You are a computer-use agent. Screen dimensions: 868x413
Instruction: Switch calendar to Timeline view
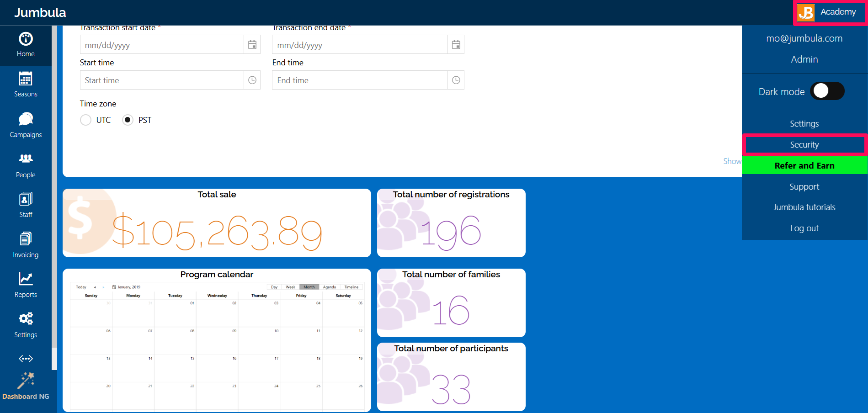(x=351, y=287)
